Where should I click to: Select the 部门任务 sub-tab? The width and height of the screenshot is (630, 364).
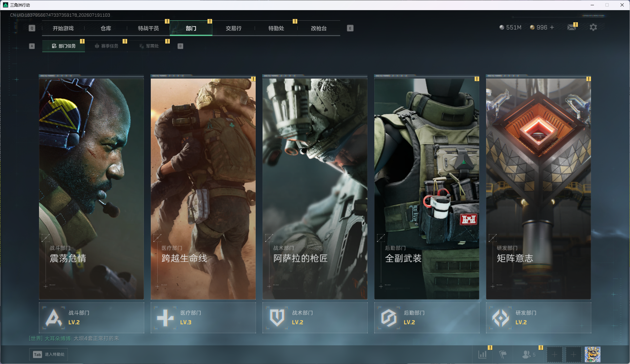tap(64, 46)
